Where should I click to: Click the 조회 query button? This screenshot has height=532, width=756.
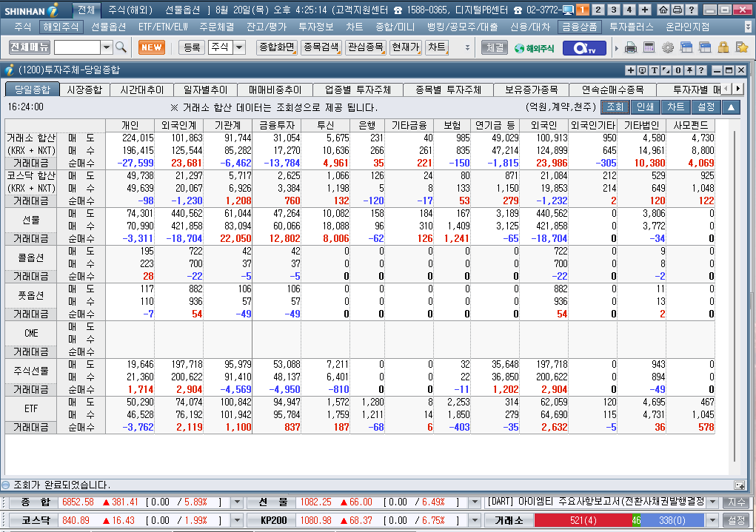click(x=615, y=107)
